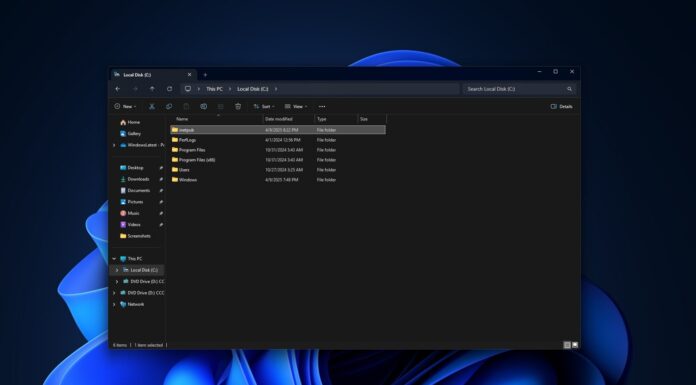This screenshot has height=385, width=696.
Task: Click the "1 item selected" status text
Action: [x=148, y=345]
